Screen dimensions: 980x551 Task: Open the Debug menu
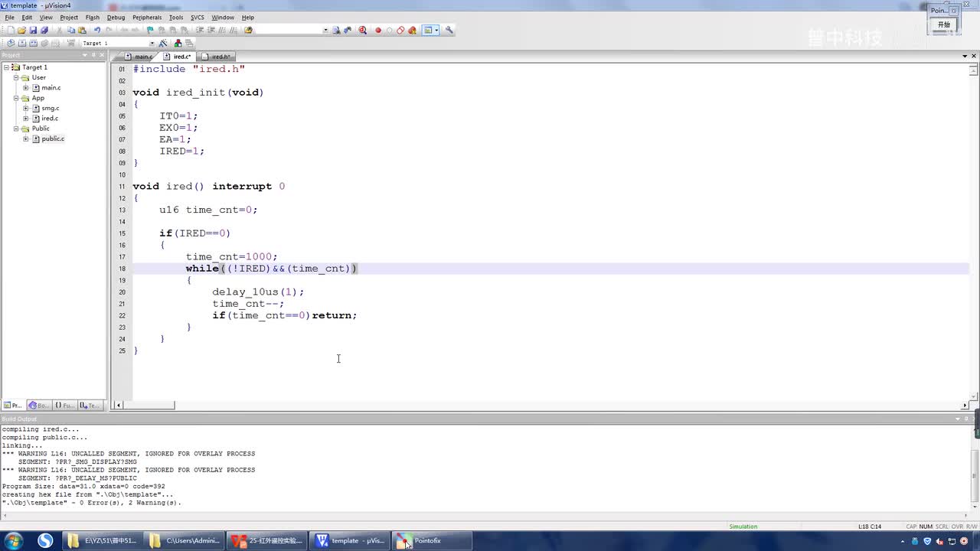(x=116, y=17)
